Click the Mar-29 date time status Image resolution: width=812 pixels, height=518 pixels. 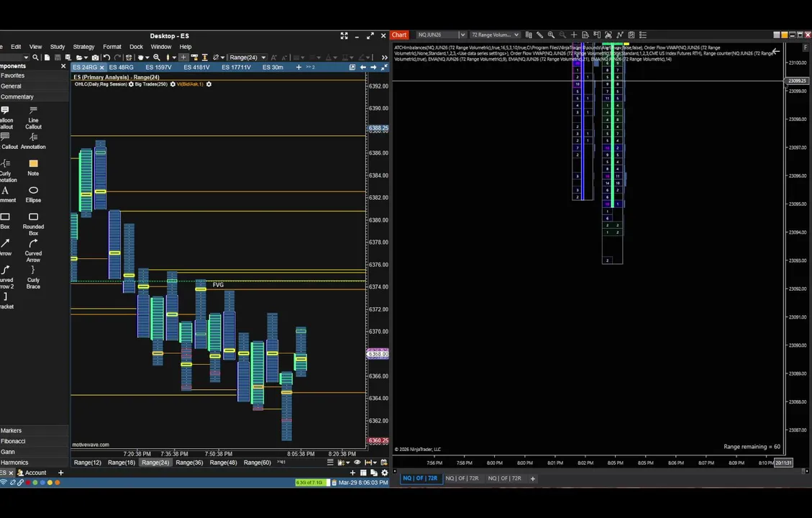[363, 482]
